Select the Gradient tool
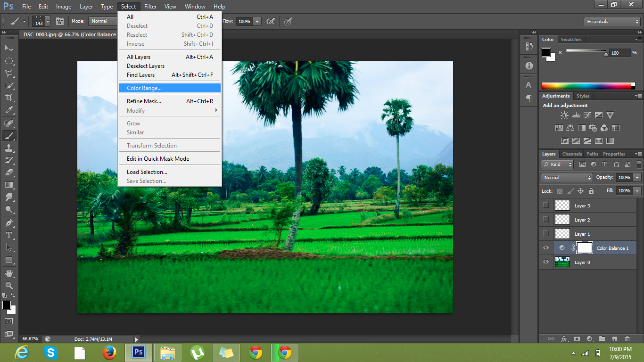 point(9,185)
